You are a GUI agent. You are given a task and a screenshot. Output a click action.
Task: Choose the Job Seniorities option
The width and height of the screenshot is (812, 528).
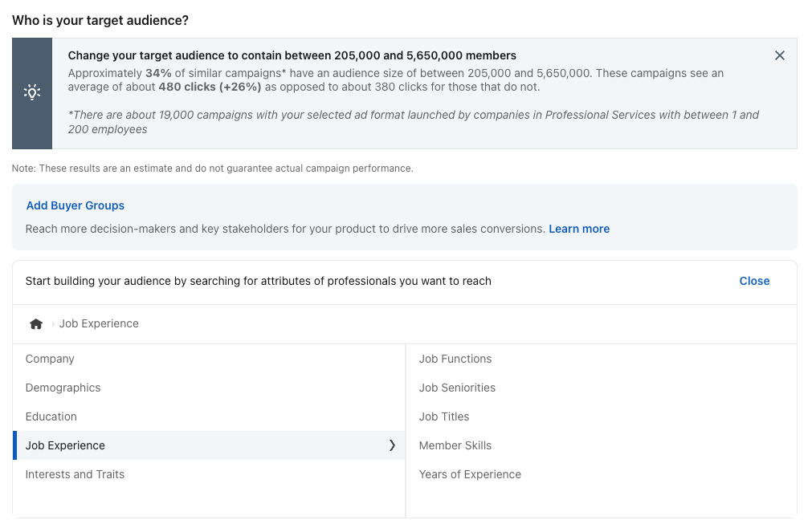tap(457, 388)
